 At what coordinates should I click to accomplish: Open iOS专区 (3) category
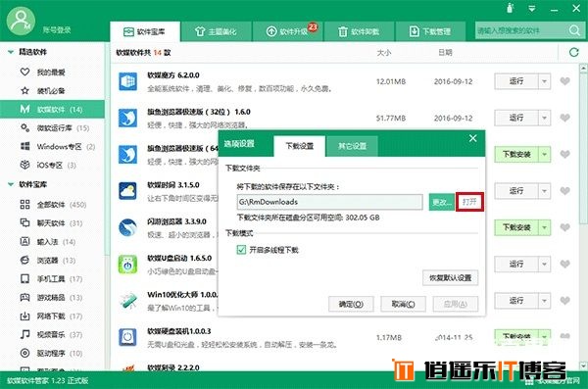pos(48,165)
